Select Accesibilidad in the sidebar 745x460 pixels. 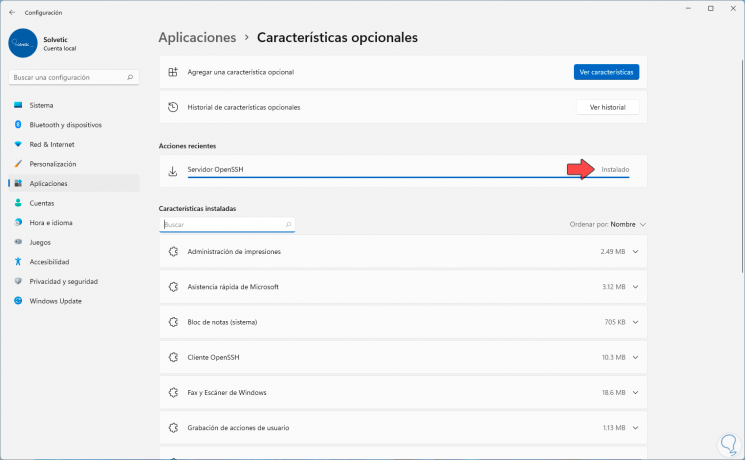tap(50, 262)
